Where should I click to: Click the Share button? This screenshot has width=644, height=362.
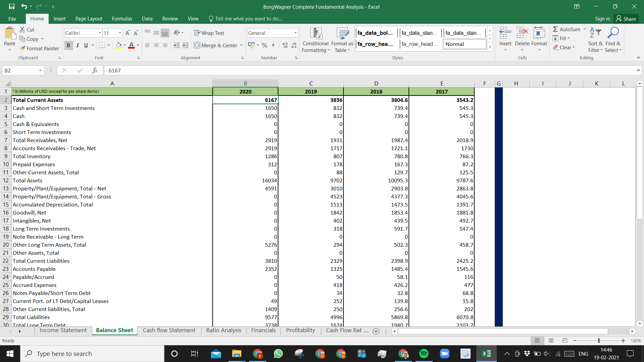[x=626, y=19]
